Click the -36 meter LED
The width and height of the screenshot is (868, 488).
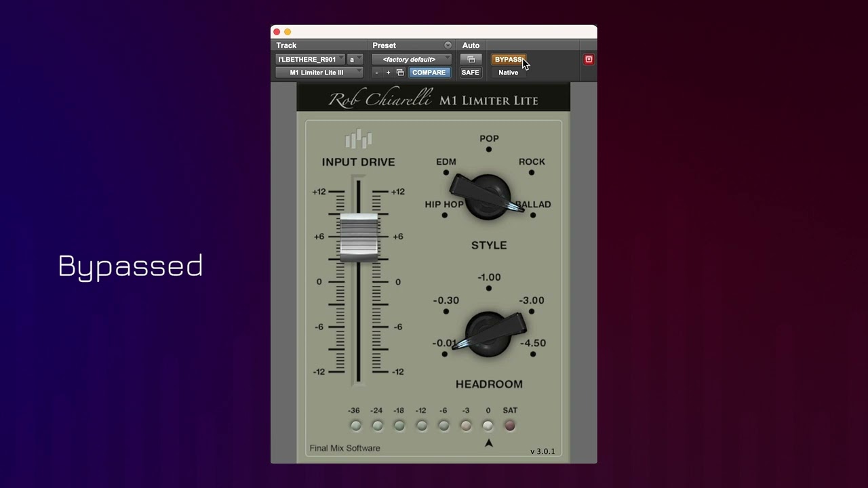[355, 426]
